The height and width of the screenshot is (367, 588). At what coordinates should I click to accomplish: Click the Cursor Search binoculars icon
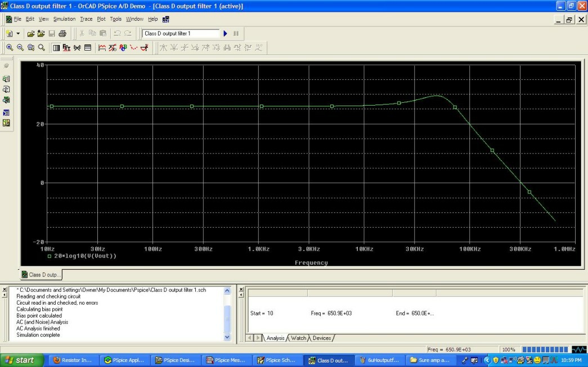click(x=227, y=48)
